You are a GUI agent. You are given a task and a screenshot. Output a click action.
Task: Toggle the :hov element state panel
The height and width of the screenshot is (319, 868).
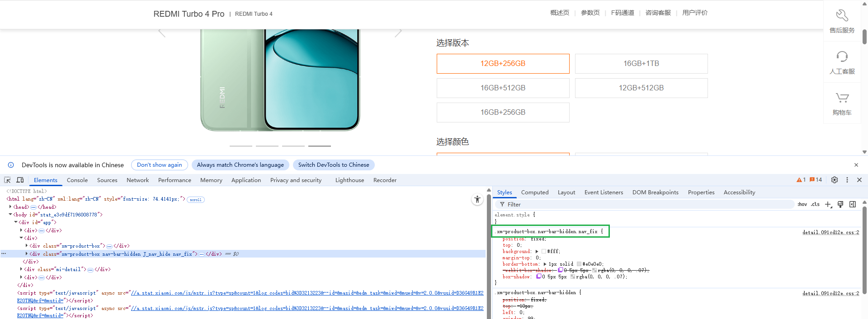coord(802,204)
